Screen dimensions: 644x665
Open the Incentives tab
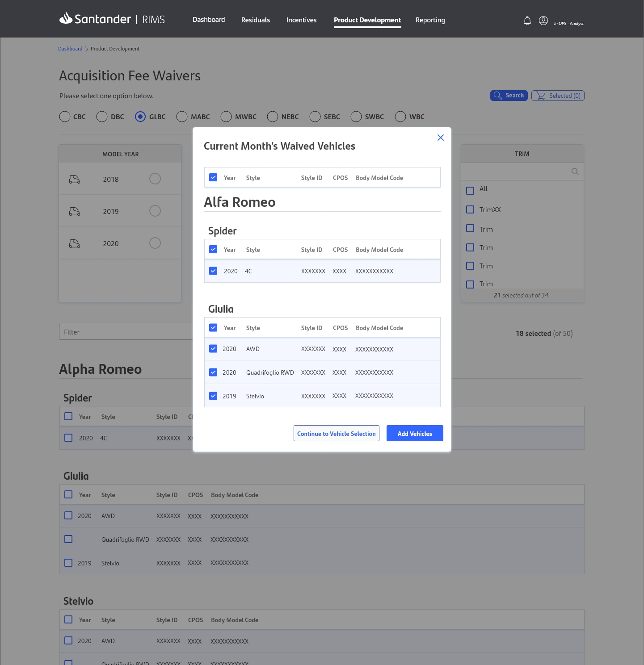pos(301,20)
